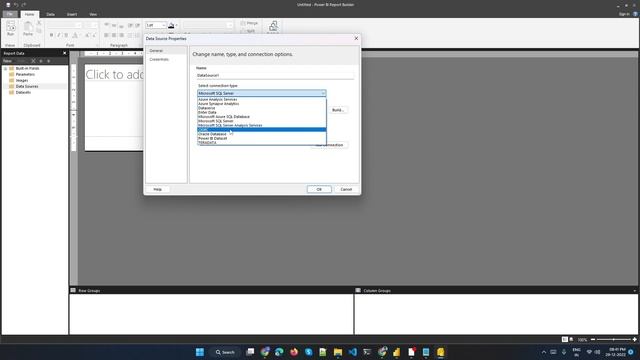Click the Build button

coord(338,110)
